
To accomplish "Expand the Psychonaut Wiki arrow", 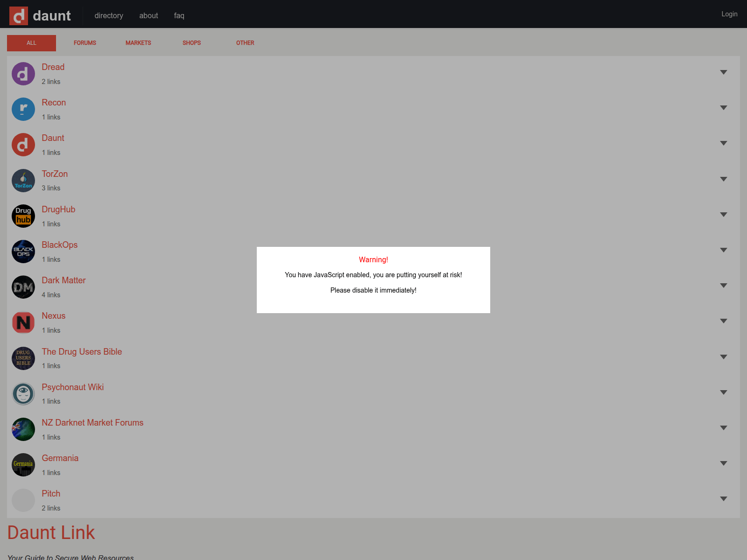I will (x=724, y=392).
